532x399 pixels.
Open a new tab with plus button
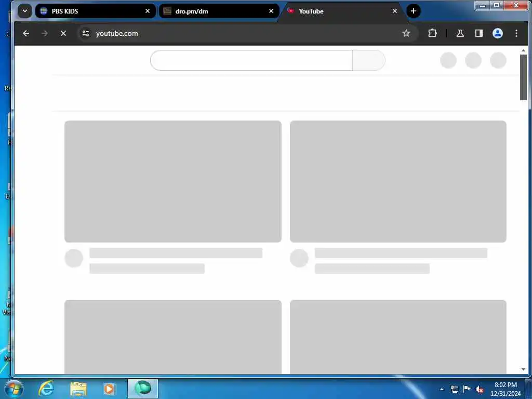[x=413, y=11]
